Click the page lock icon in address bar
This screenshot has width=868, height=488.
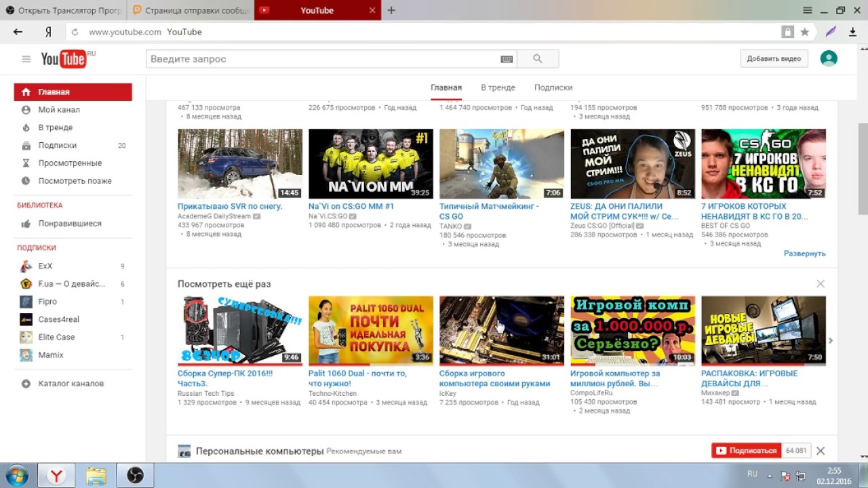[x=787, y=32]
